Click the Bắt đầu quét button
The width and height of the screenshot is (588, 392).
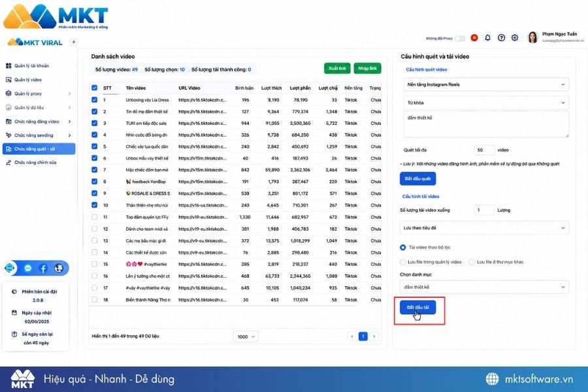click(x=417, y=178)
